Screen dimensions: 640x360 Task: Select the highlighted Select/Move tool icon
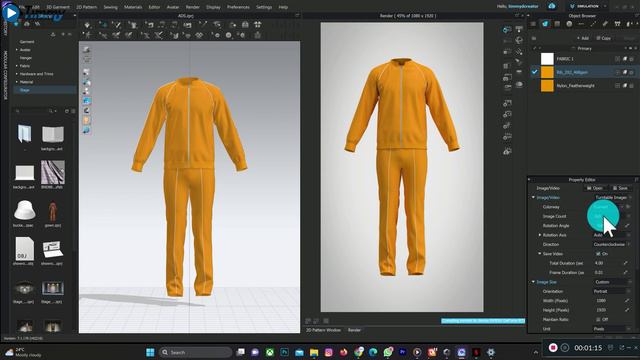coord(103,25)
